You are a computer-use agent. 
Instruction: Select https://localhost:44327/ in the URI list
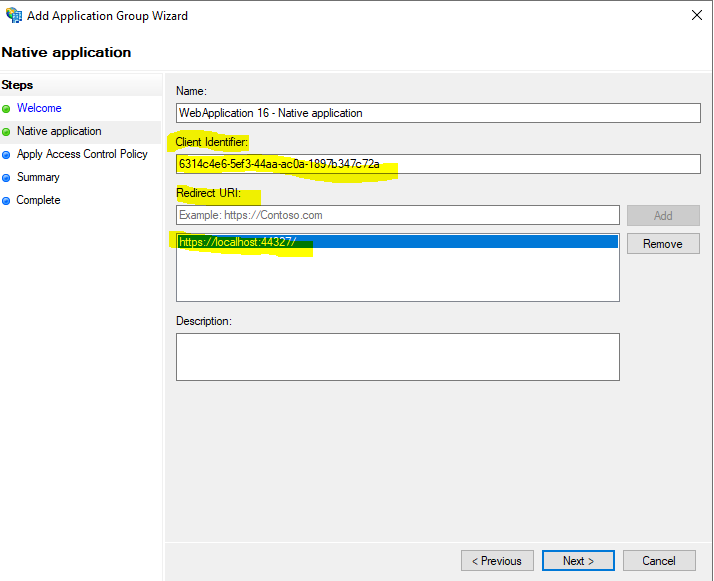398,242
